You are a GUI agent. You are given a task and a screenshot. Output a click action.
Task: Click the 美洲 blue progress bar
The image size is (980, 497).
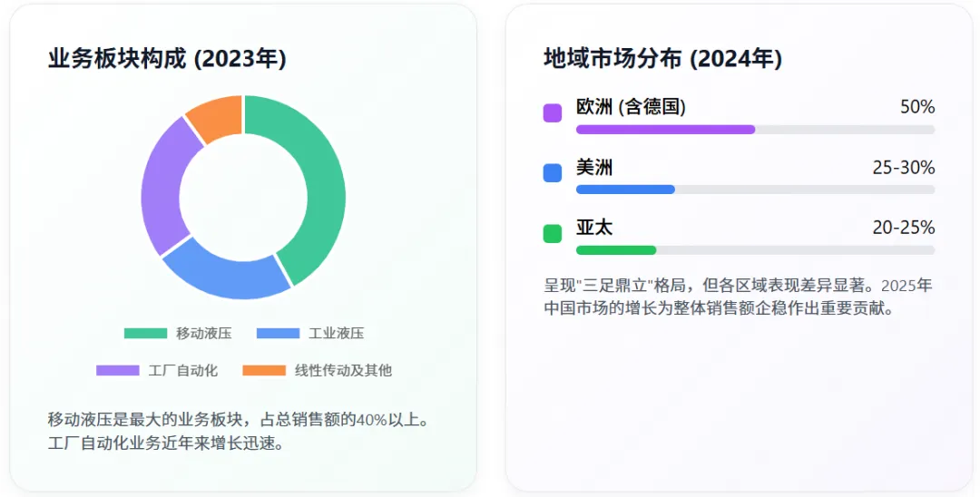(625, 190)
